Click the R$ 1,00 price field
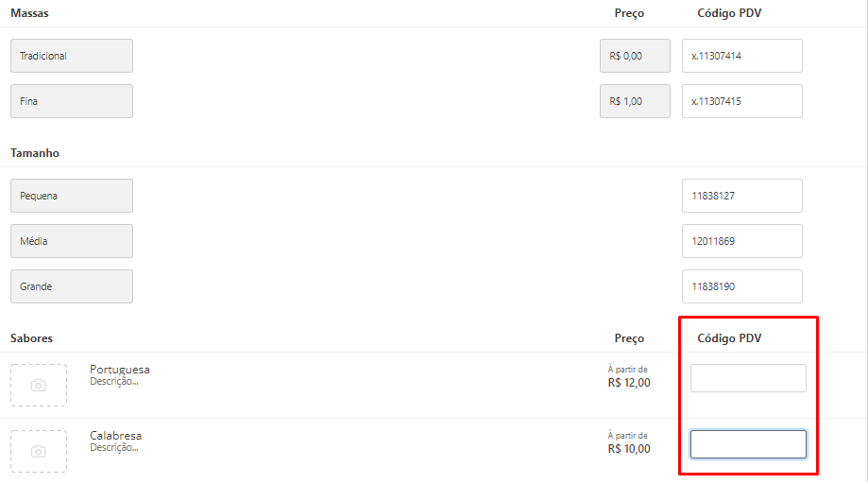 click(635, 101)
